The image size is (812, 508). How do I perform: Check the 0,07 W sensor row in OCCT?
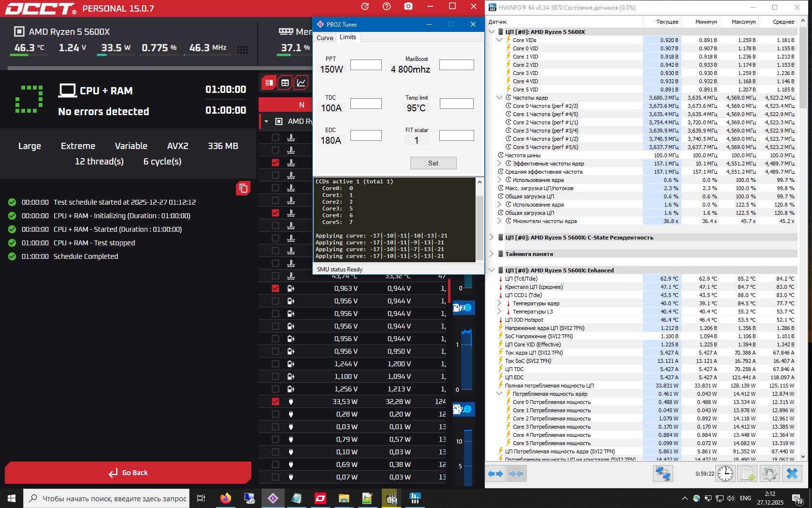275,477
